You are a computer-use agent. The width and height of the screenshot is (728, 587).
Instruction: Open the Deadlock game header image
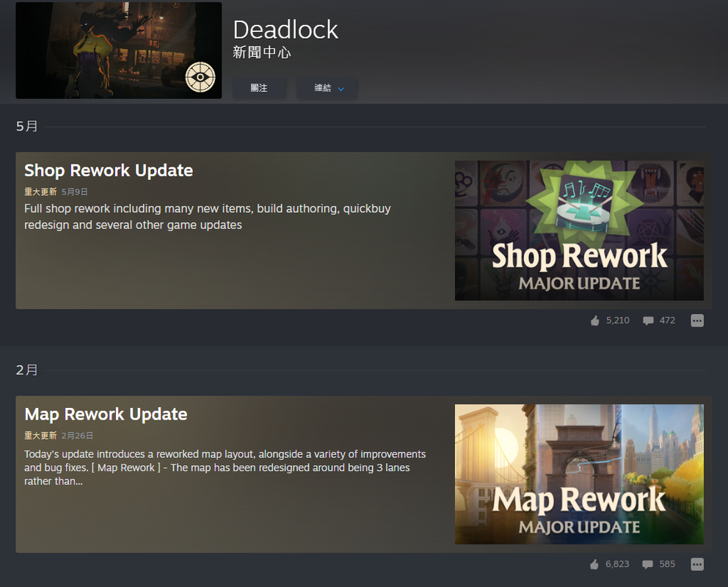pyautogui.click(x=118, y=50)
